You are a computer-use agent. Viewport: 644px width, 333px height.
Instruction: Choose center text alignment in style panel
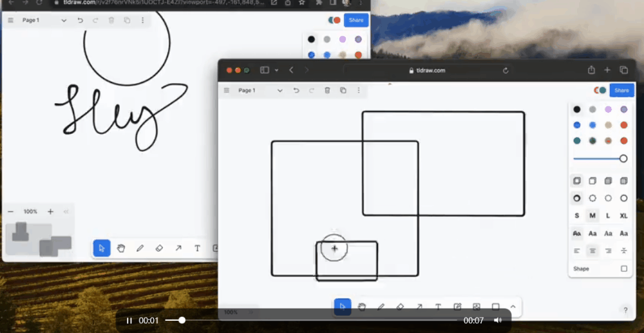[x=592, y=251]
